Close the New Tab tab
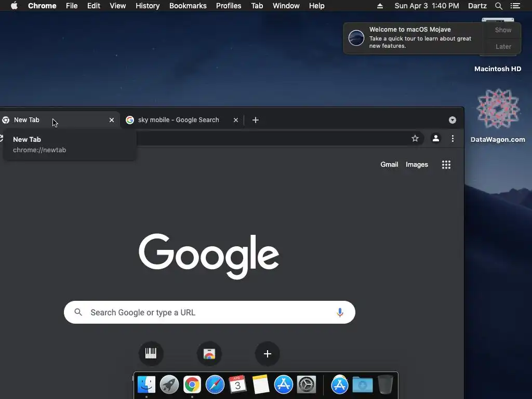532x399 pixels. point(112,120)
